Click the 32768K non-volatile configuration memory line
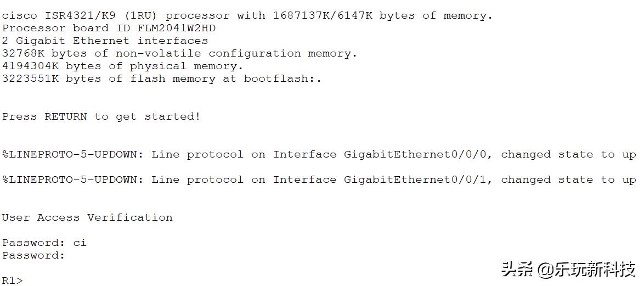Image resolution: width=644 pixels, height=286 pixels. pyautogui.click(x=179, y=53)
